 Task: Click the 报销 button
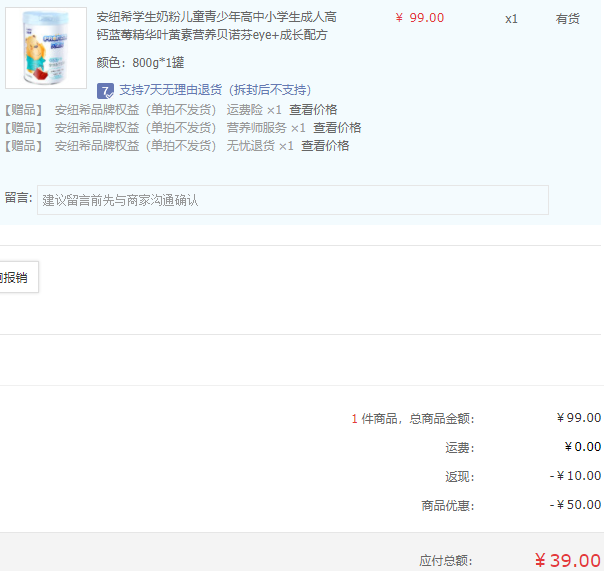tap(18, 277)
